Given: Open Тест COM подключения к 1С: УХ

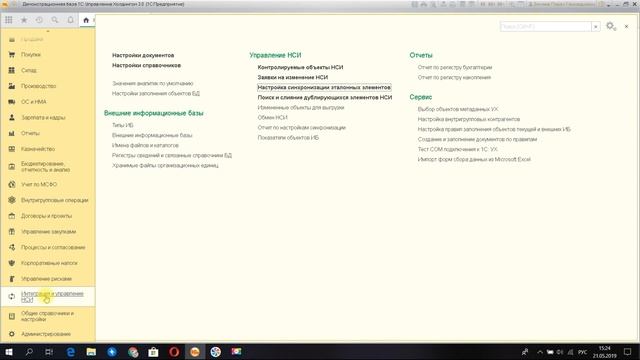Looking at the screenshot, I should coord(458,149).
